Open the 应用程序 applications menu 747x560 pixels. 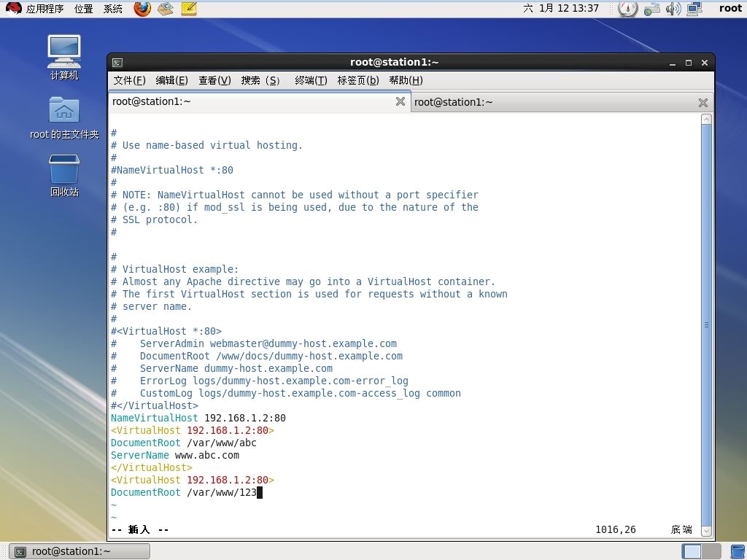[x=36, y=9]
